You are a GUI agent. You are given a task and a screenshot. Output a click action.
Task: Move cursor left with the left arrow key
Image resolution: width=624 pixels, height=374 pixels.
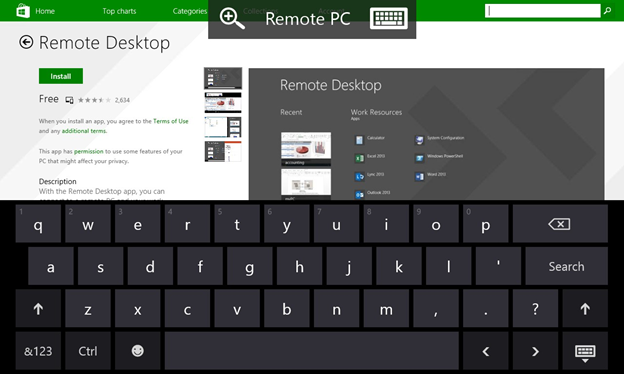tap(486, 351)
